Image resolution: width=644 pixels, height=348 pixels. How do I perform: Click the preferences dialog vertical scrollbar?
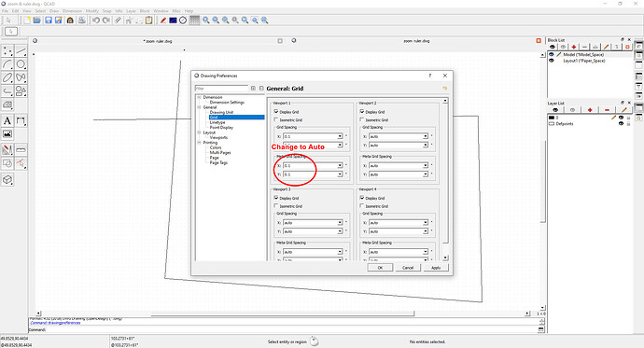pyautogui.click(x=445, y=179)
